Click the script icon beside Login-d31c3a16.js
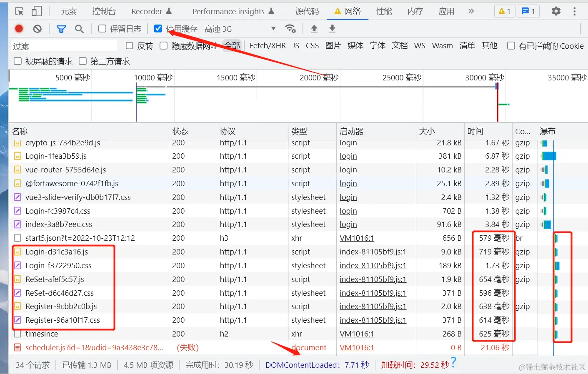The width and height of the screenshot is (588, 374). (18, 252)
